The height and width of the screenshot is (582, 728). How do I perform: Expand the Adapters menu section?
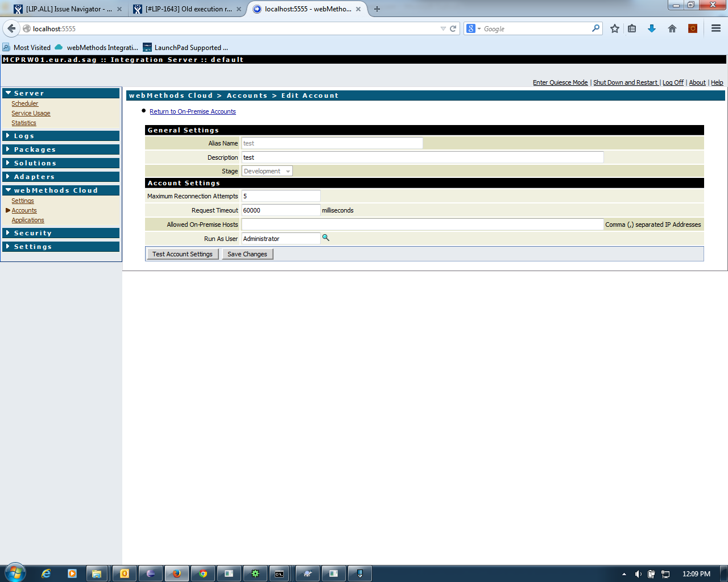[x=61, y=177]
